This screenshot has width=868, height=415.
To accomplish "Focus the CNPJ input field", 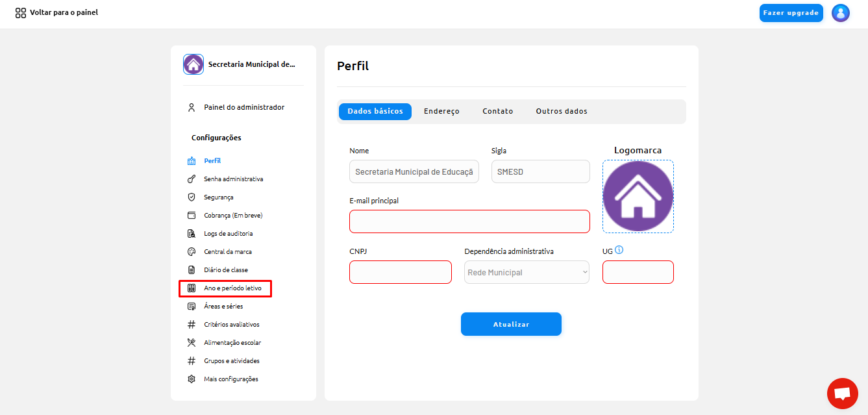I will (x=401, y=272).
